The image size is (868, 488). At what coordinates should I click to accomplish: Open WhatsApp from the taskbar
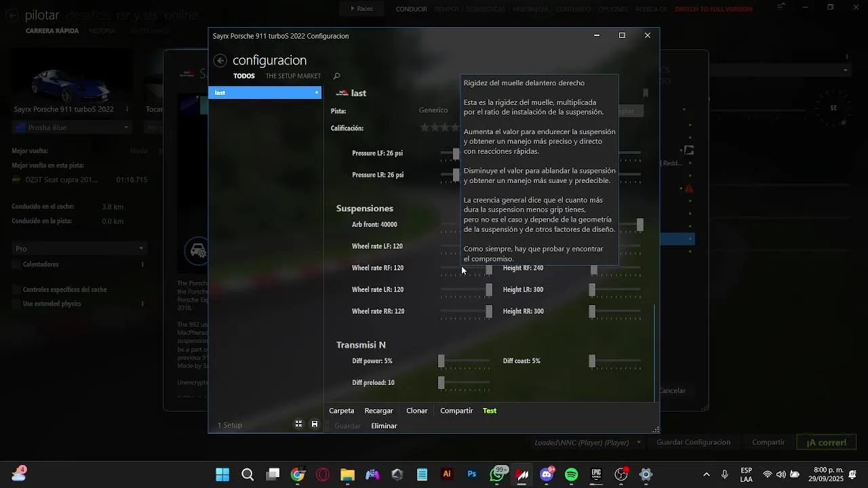coord(497,474)
